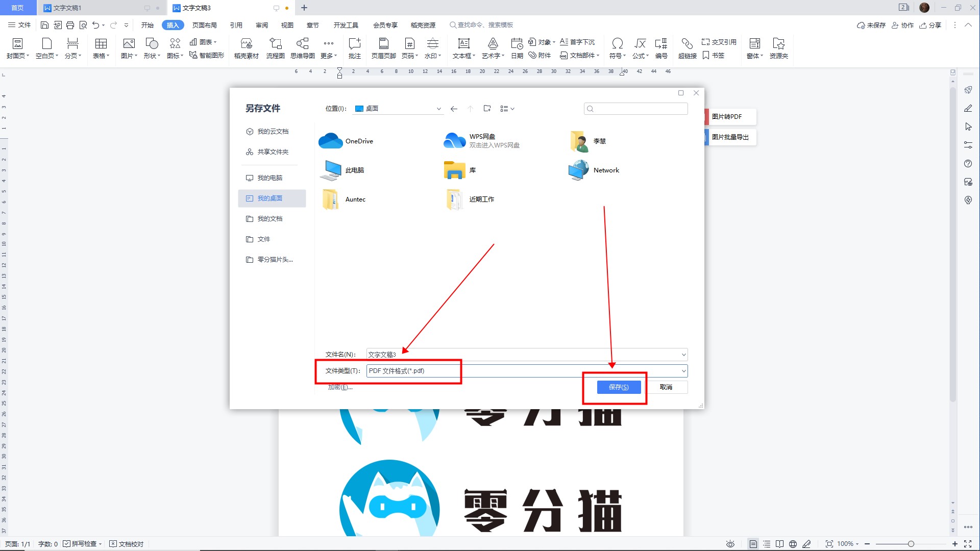Select 我的文档 in save dialog sidebar

[x=272, y=219]
